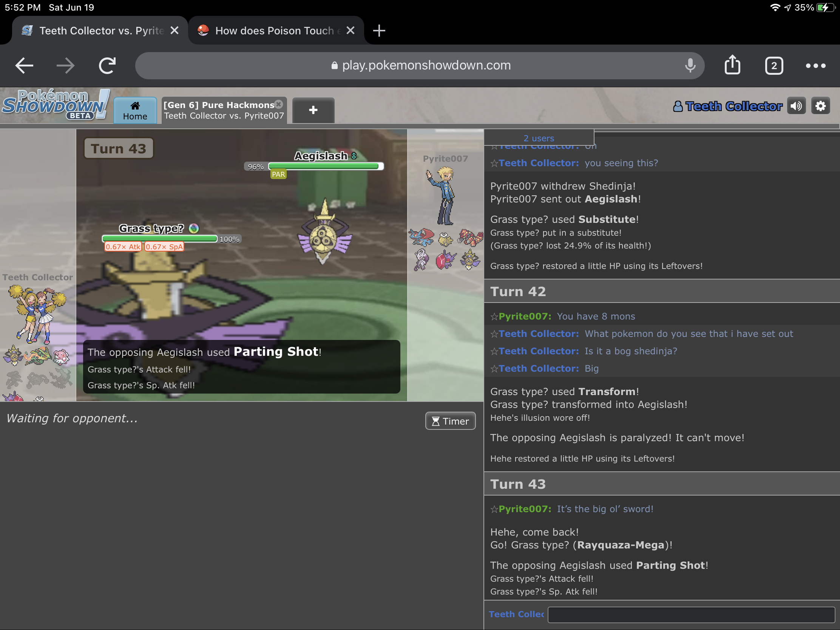840x630 pixels.
Task: Open the Showdown settings gear
Action: 820,106
